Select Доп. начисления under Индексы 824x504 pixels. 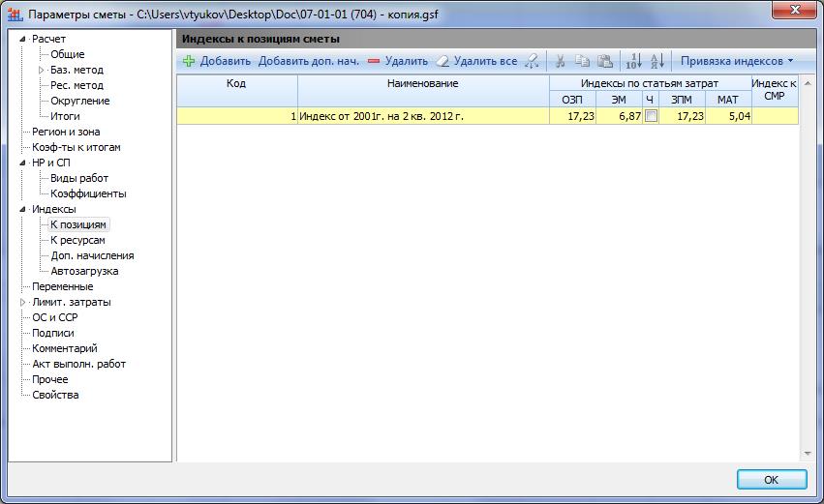[92, 255]
